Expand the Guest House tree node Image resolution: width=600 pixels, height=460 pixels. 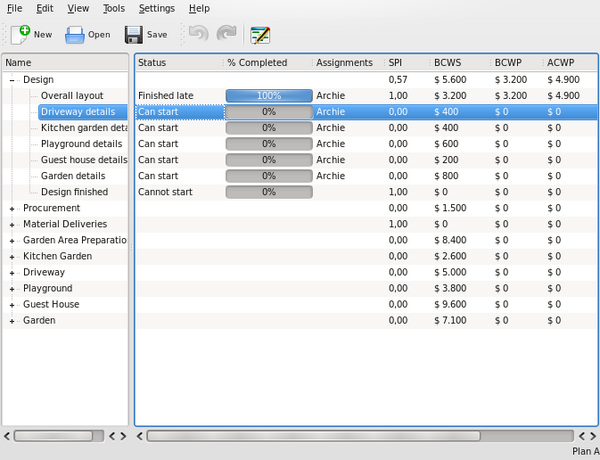coord(12,304)
